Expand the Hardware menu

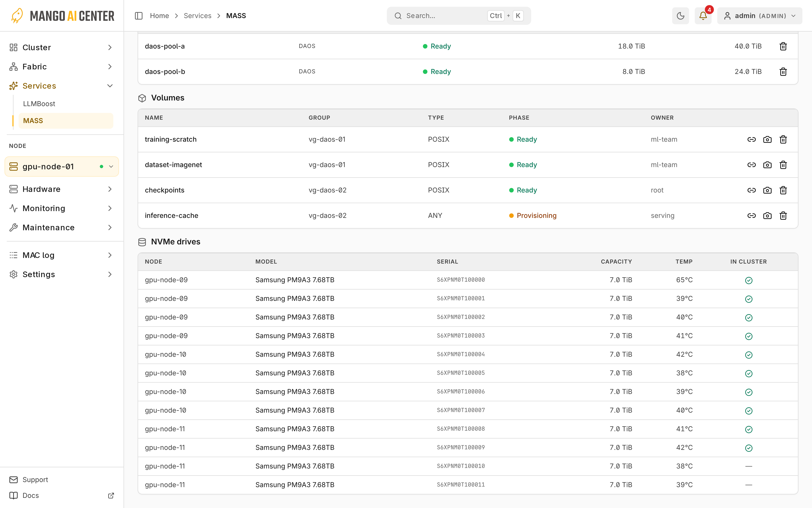62,189
